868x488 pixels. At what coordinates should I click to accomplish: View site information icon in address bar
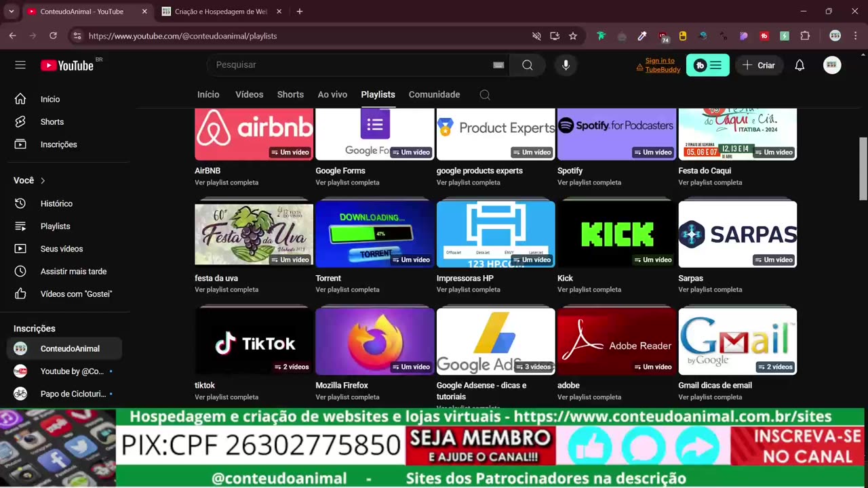point(77,36)
